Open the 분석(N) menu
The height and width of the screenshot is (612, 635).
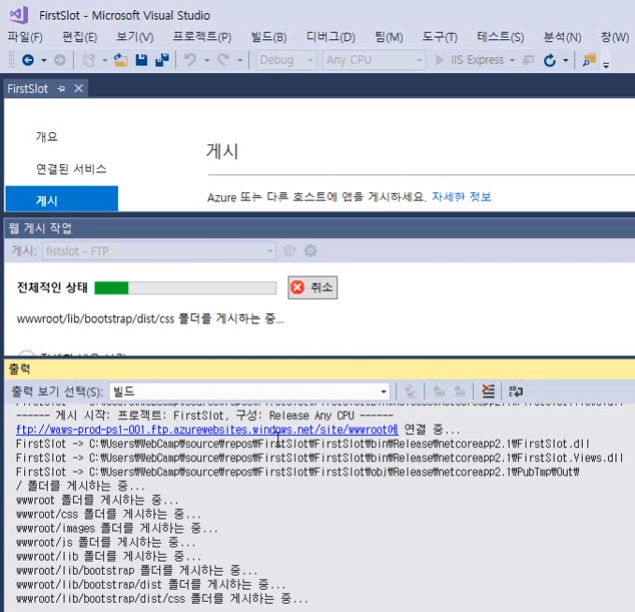(562, 37)
